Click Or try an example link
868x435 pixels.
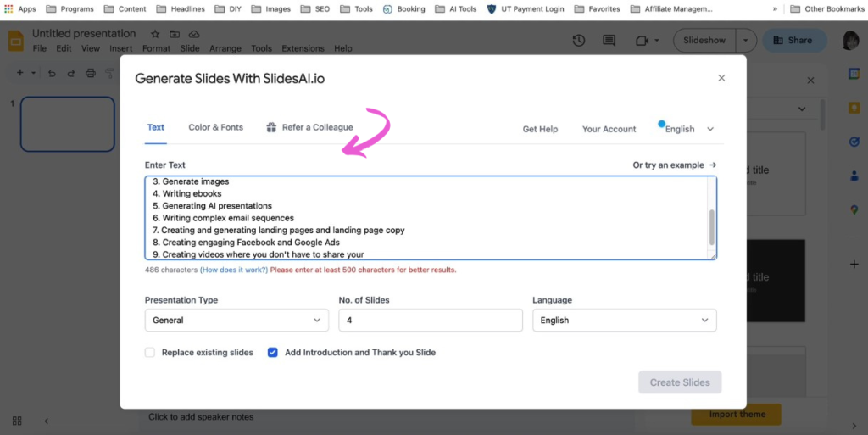pos(674,165)
